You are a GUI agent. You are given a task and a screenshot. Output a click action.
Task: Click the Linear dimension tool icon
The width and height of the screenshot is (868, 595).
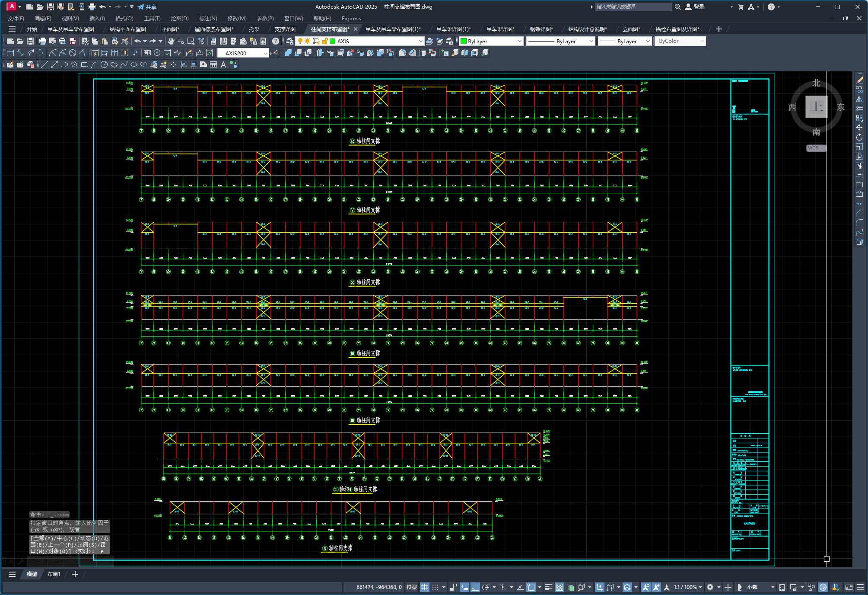click(10, 53)
